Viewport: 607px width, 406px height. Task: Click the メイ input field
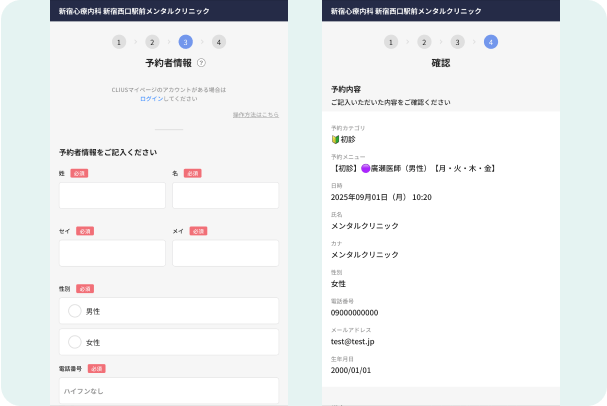[x=225, y=253]
